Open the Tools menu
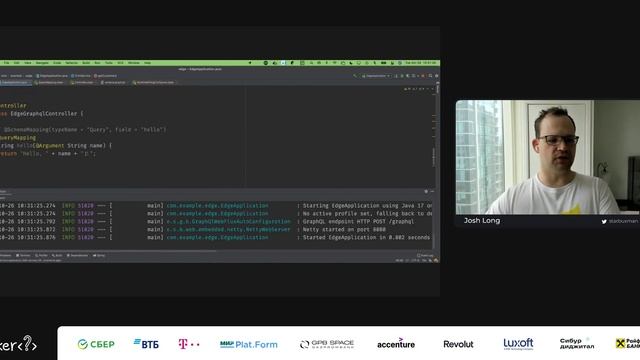This screenshot has width=640, height=360. 109,63
